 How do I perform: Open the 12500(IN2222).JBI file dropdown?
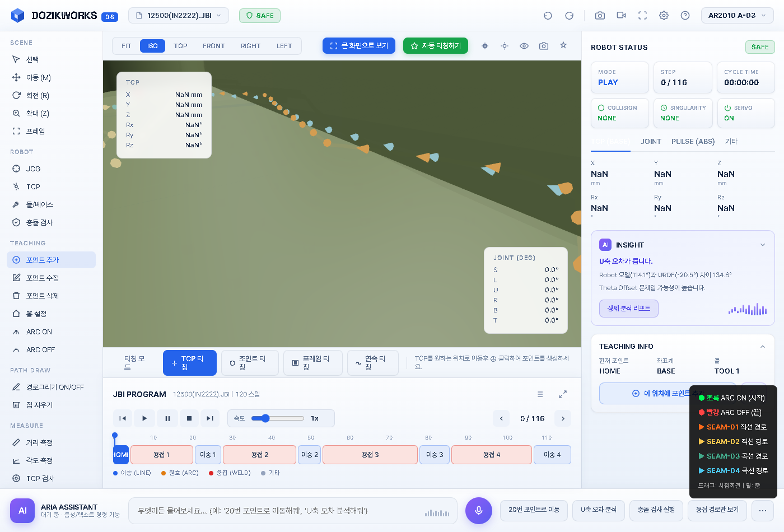[x=179, y=16]
